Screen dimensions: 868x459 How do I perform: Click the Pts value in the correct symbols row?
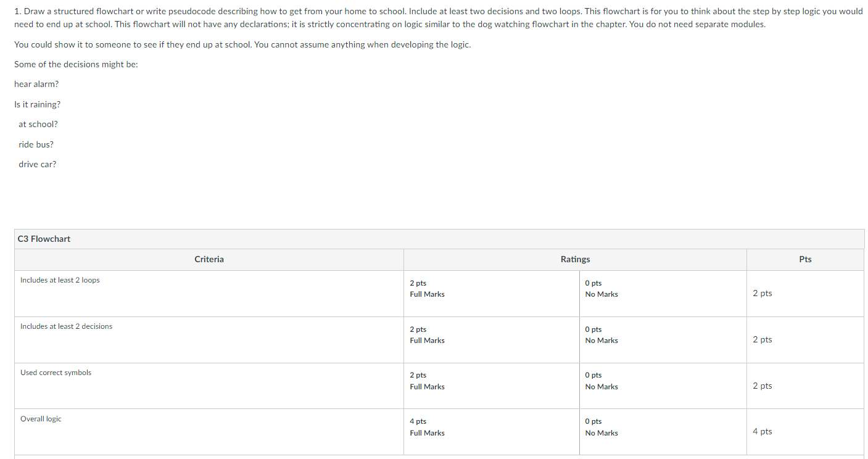pos(762,386)
